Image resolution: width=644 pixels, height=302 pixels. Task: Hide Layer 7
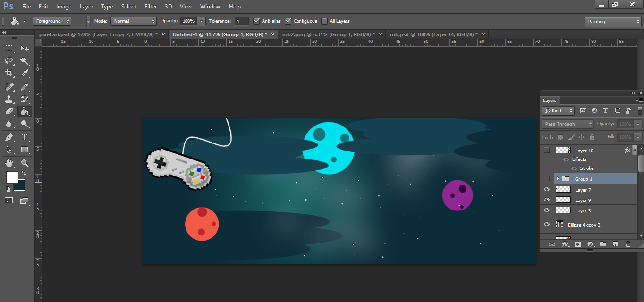click(x=547, y=189)
